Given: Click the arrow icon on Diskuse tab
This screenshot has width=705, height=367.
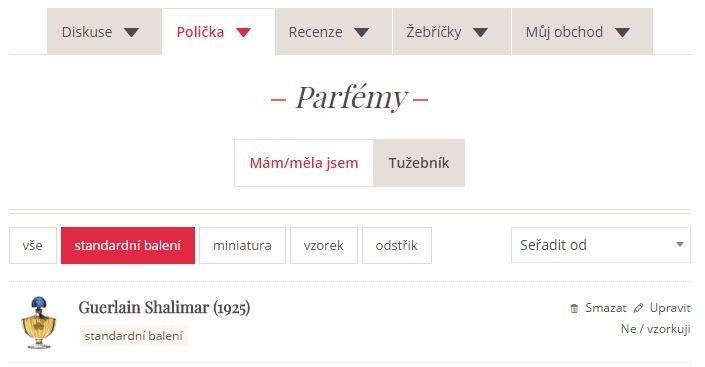Looking at the screenshot, I should 131,32.
